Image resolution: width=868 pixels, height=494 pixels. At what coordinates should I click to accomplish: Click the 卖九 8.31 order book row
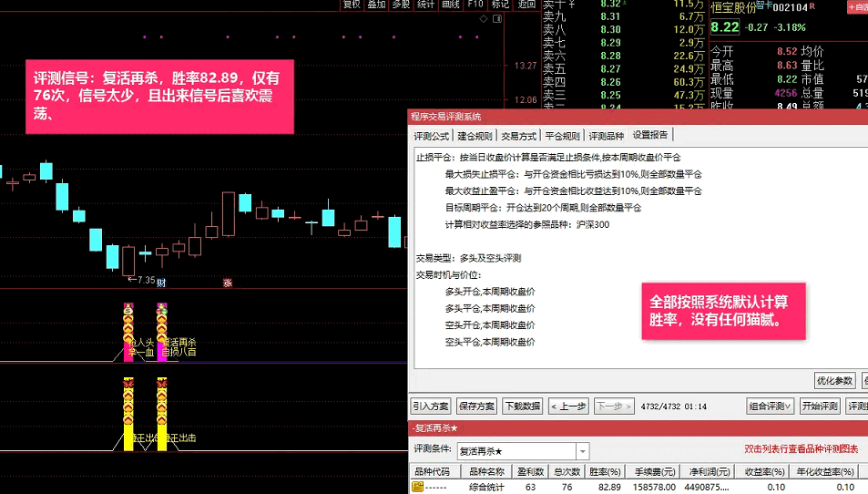pos(622,16)
